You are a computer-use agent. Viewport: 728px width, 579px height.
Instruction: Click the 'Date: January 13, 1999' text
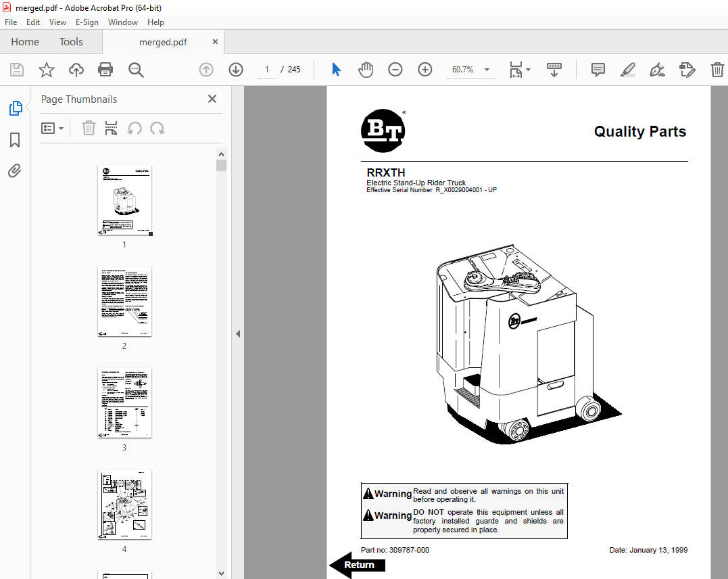pos(648,550)
